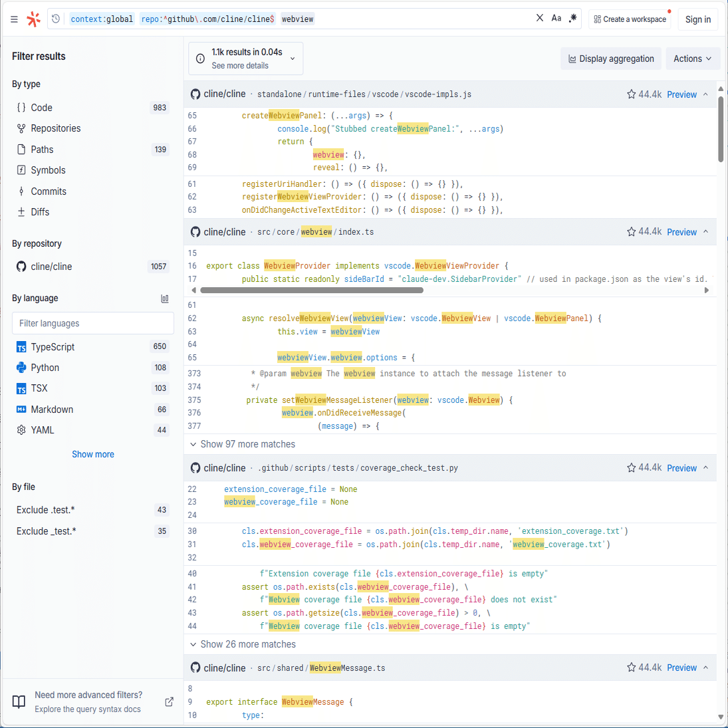Open index.ts file path link
728x728 pixels.
[x=315, y=231]
